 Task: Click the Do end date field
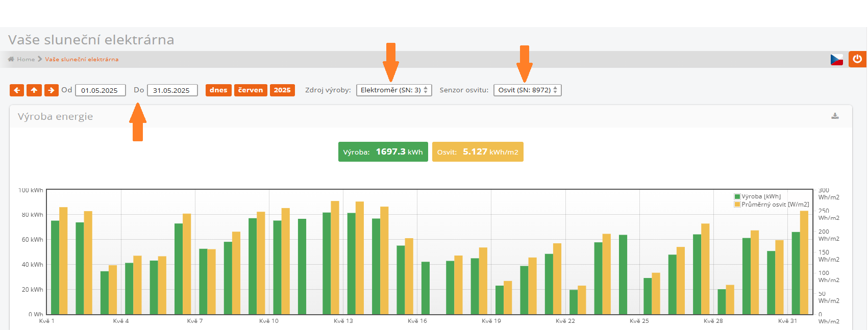coord(172,90)
